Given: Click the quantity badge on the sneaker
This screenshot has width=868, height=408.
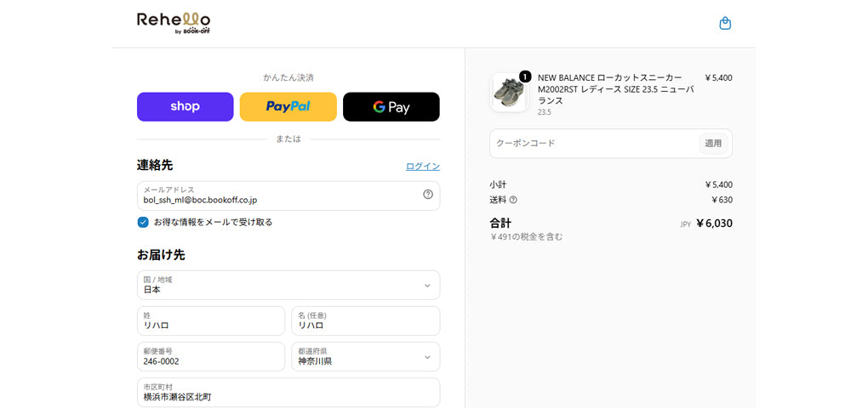Looking at the screenshot, I should click(525, 76).
